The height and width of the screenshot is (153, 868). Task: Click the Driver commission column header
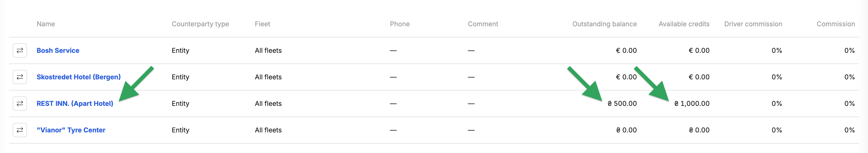753,24
